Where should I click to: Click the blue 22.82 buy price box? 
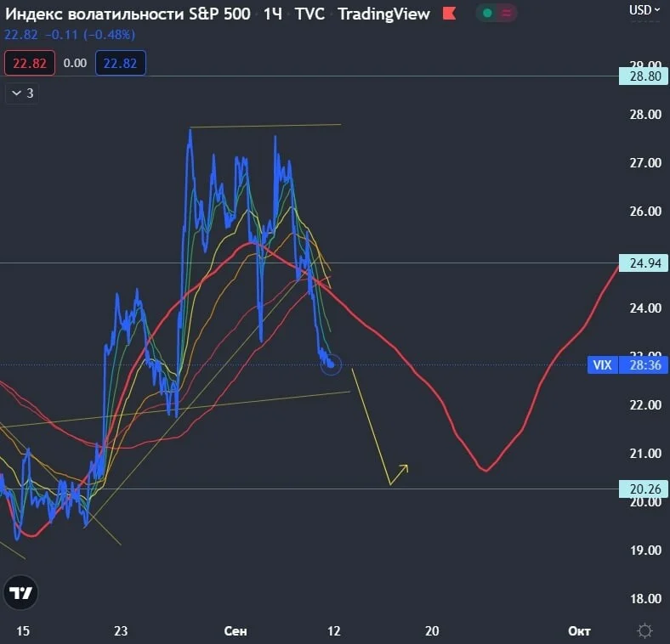121,63
